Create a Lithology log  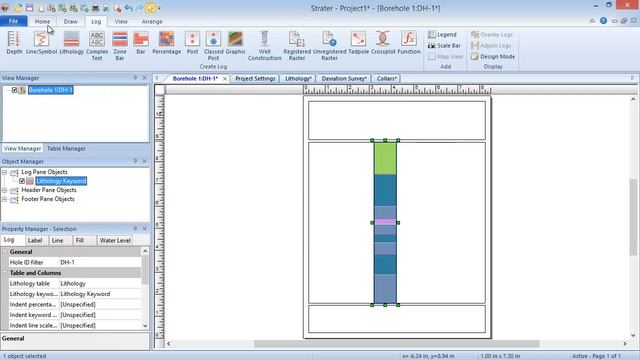click(71, 42)
